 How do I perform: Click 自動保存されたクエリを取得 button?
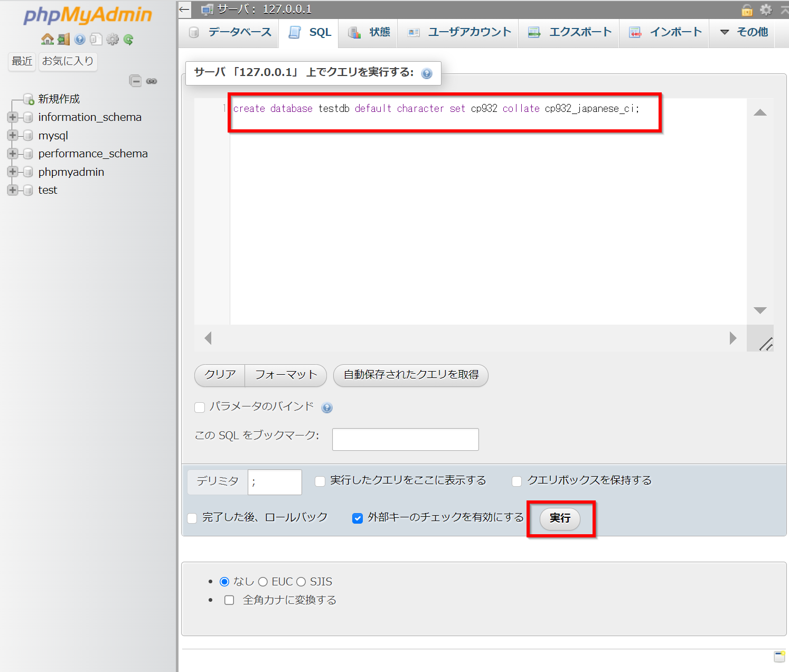pos(411,375)
